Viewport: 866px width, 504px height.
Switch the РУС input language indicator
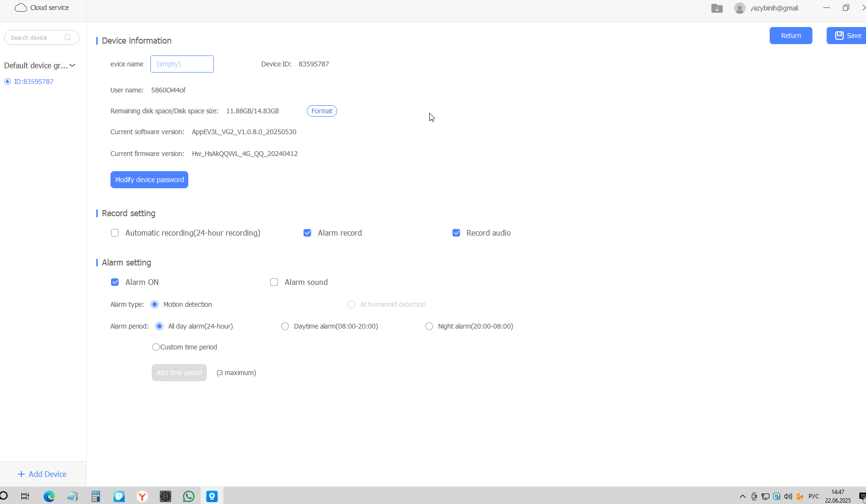[814, 496]
